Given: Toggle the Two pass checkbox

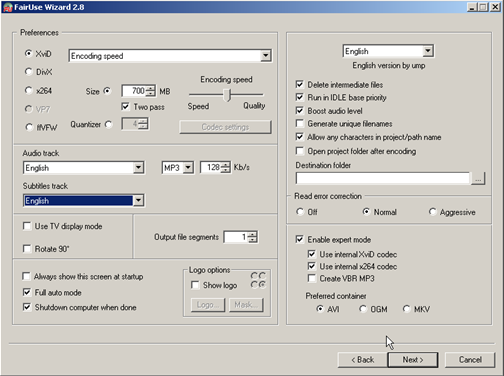Looking at the screenshot, I should click(125, 106).
